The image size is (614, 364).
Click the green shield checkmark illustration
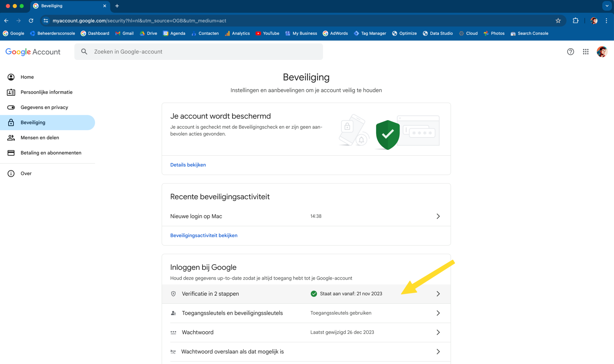(x=388, y=135)
